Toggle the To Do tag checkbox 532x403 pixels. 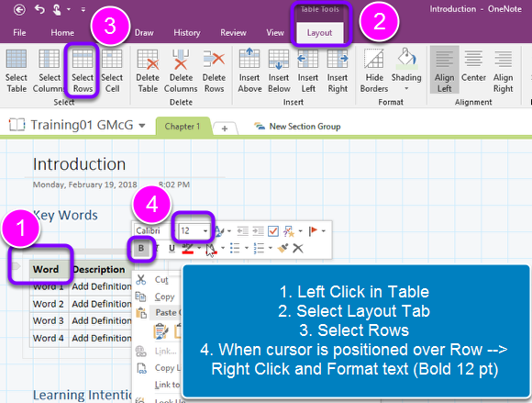[273, 231]
